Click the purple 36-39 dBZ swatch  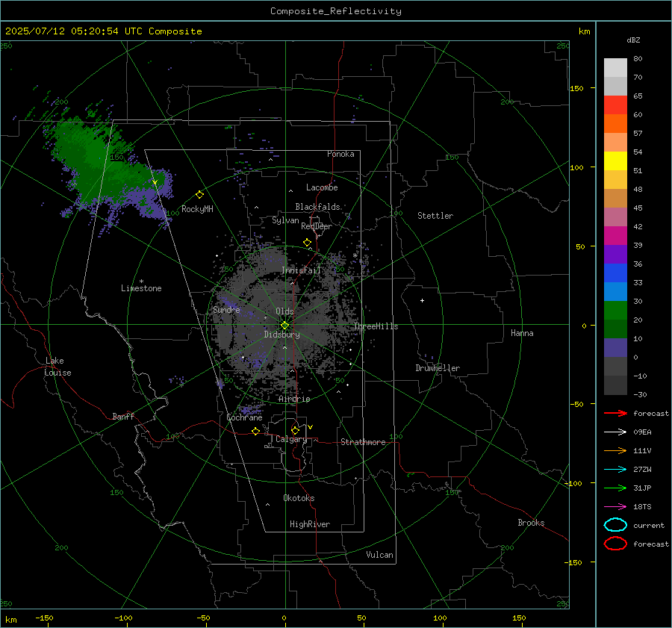(615, 255)
